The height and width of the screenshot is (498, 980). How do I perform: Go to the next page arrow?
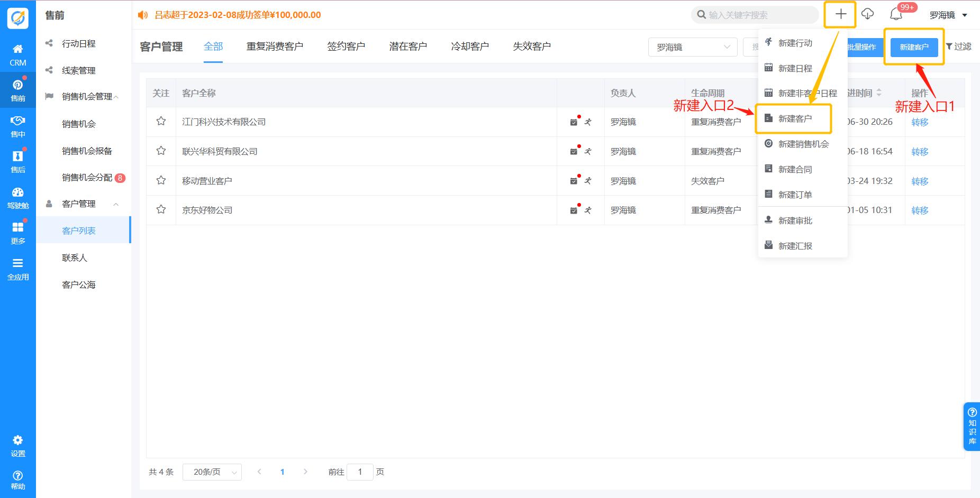[x=305, y=472]
